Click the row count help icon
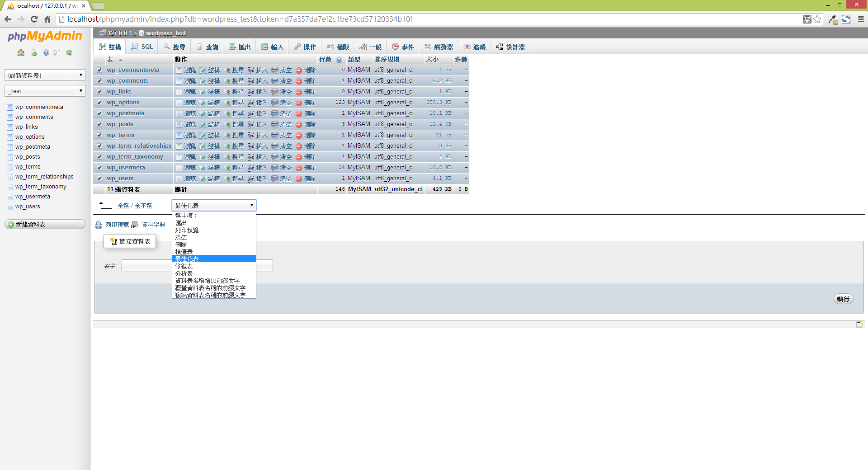The width and height of the screenshot is (868, 470). coord(339,60)
